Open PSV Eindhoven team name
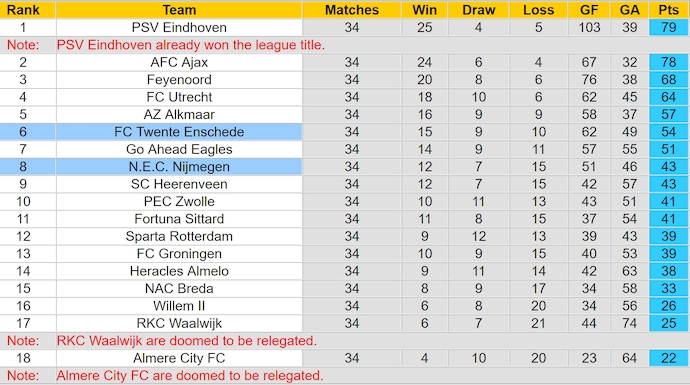 (x=179, y=27)
